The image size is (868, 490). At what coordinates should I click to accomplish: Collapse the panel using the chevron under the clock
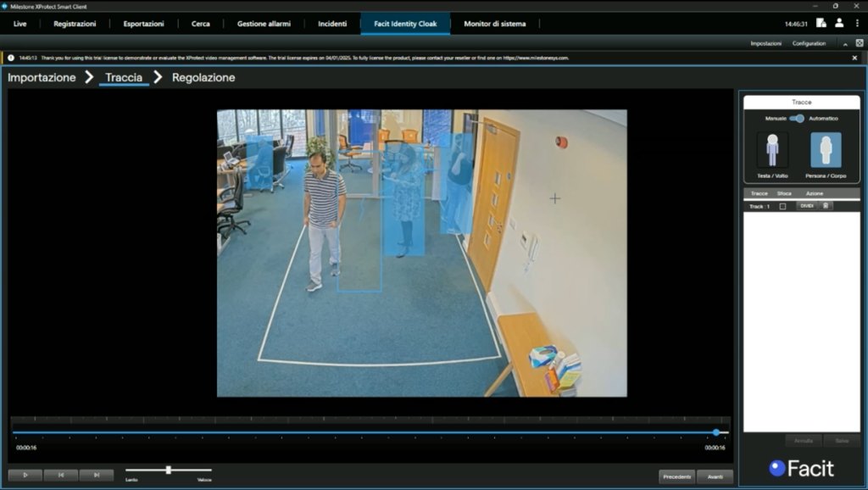pyautogui.click(x=845, y=44)
